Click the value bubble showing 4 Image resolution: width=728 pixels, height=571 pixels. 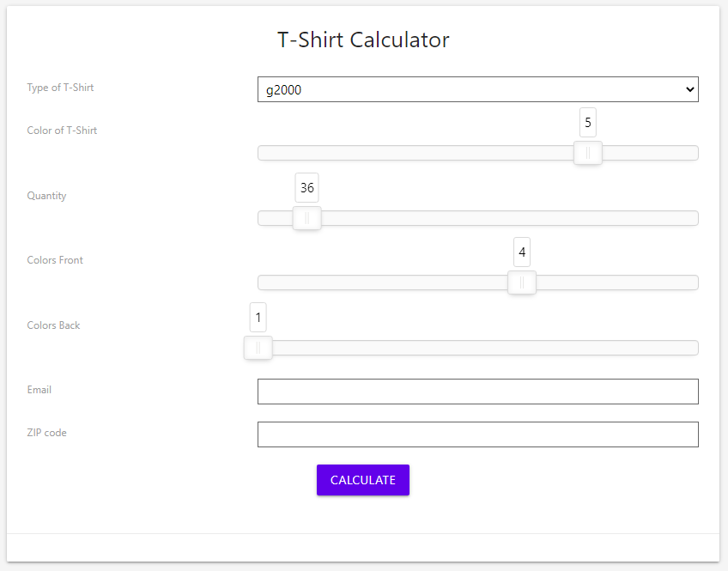pos(522,252)
